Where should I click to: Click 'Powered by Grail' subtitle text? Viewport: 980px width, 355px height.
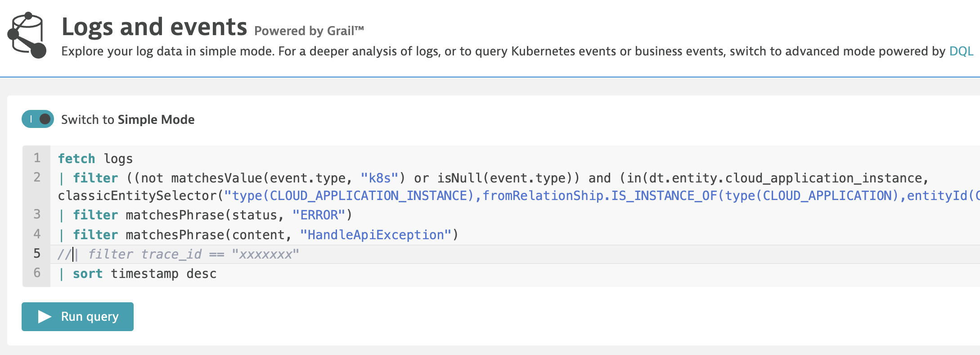309,31
